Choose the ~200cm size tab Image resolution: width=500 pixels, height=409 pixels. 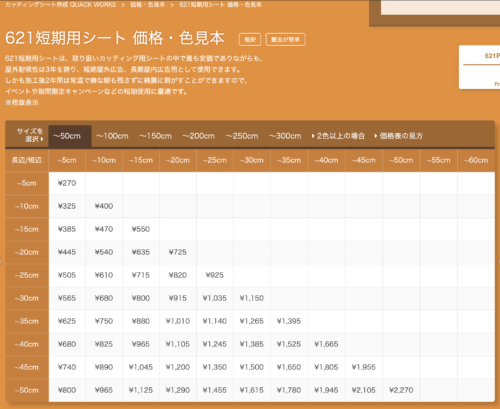point(199,136)
